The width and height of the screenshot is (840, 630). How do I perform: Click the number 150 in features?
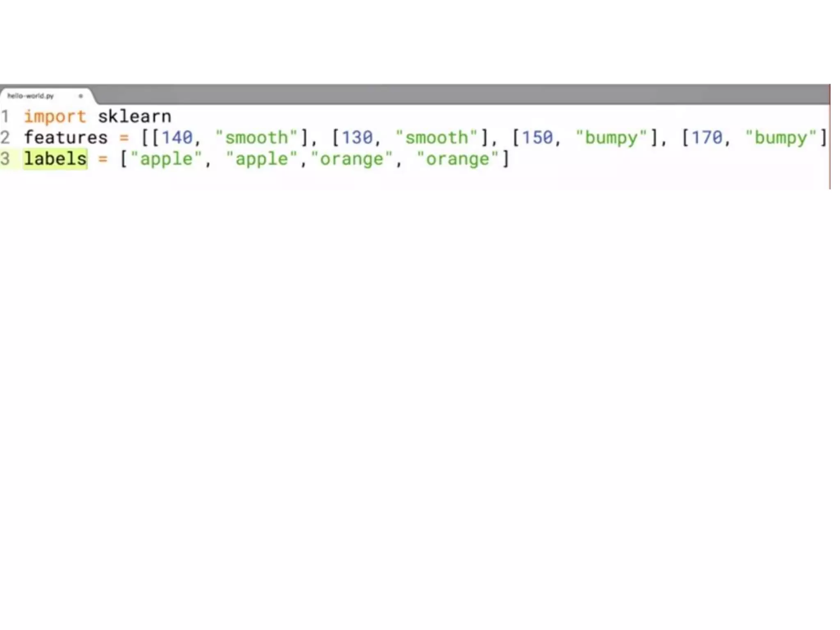click(537, 137)
